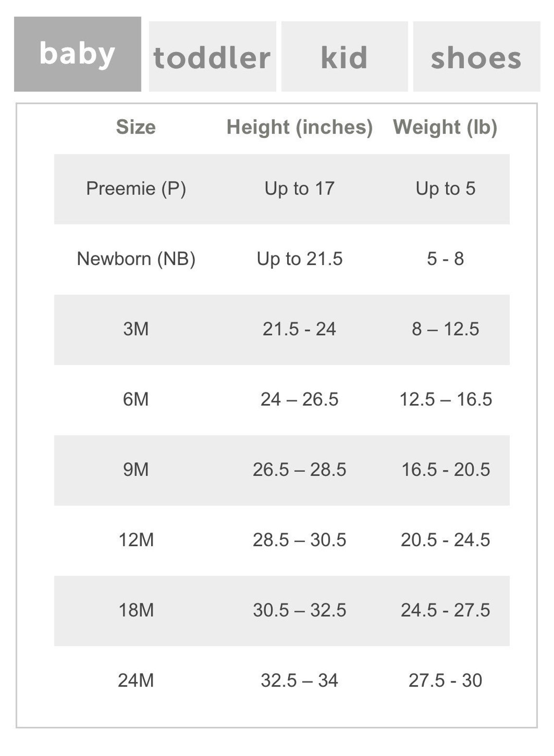Screen dimensions: 554x756
Task: Click the Up to 17 height cell
Action: [300, 188]
